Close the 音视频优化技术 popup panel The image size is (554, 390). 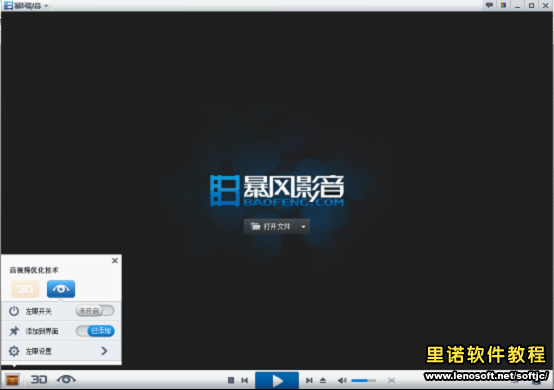tap(115, 261)
